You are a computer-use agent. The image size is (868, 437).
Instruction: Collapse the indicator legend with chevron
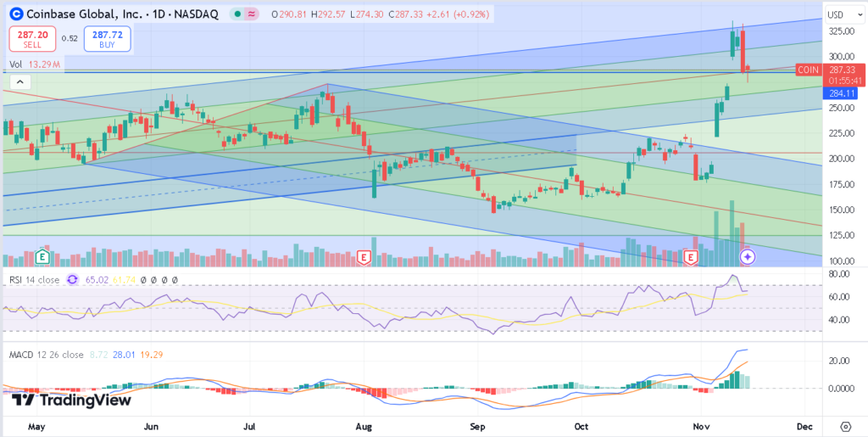(x=20, y=82)
